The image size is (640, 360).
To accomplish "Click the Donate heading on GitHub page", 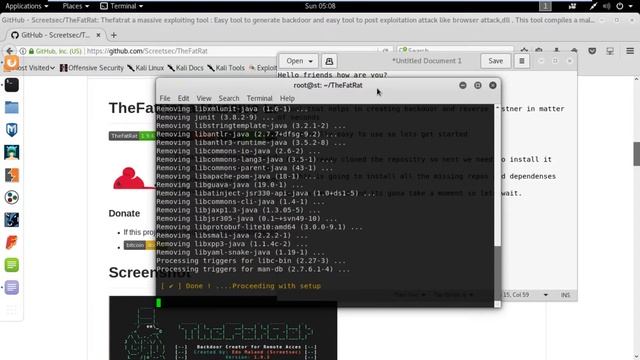I will 124,213.
